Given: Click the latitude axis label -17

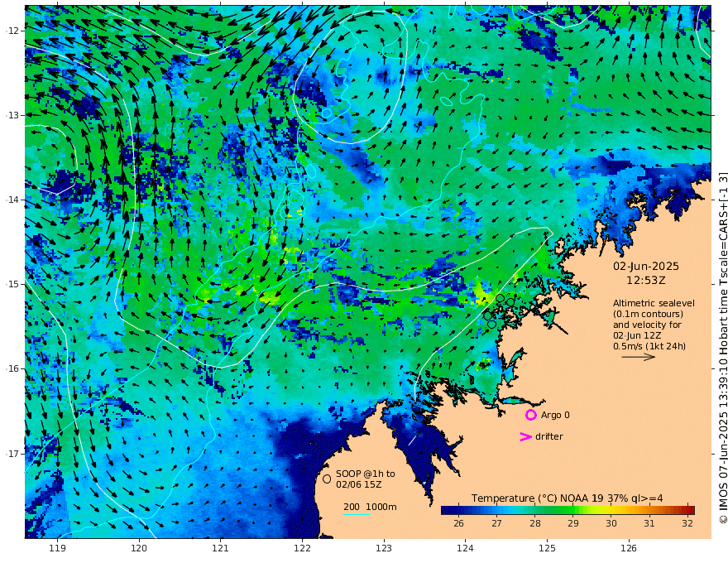Looking at the screenshot, I should 12,454.
